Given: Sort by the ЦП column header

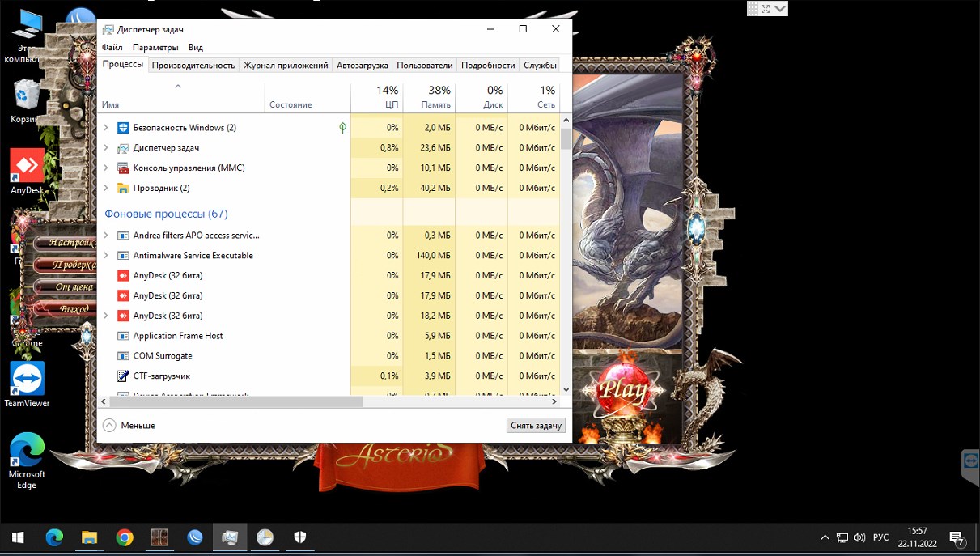Looking at the screenshot, I should pyautogui.click(x=377, y=97).
